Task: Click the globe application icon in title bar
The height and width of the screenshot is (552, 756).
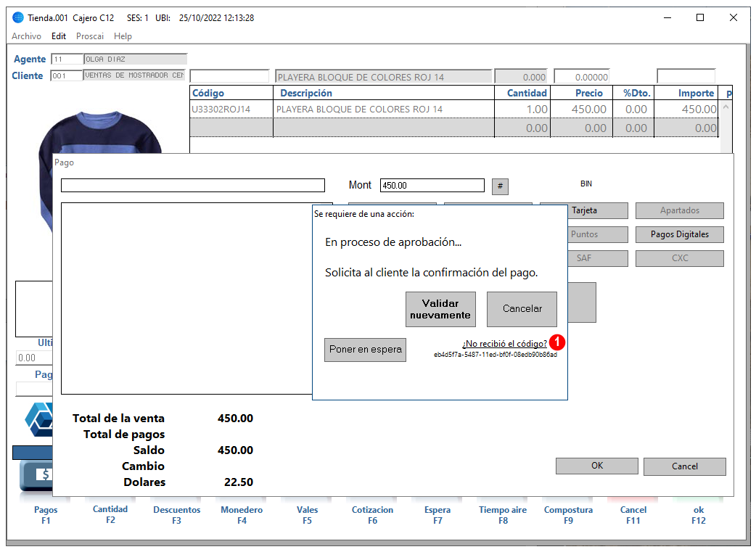Action: (18, 18)
